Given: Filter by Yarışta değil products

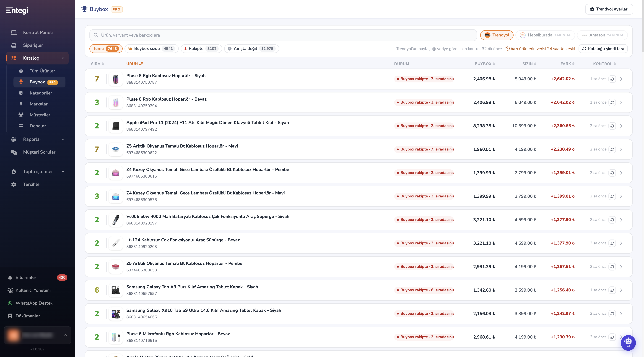Looking at the screenshot, I should [252, 49].
